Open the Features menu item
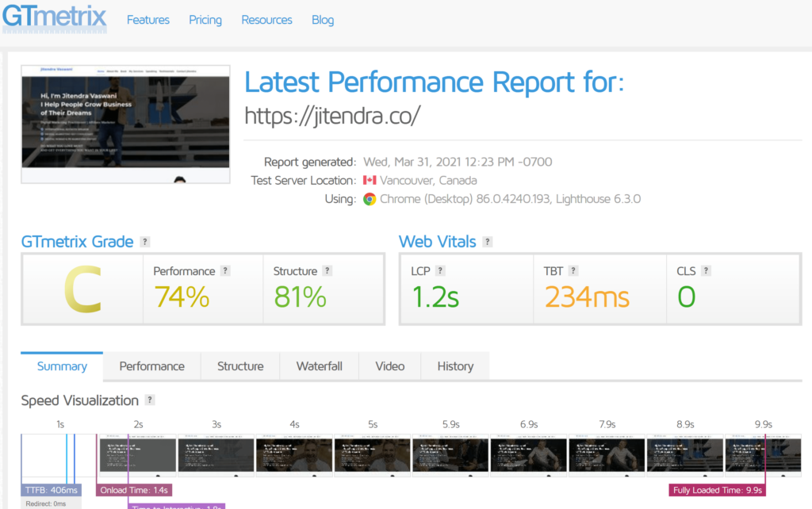This screenshot has height=509, width=812. click(x=148, y=20)
